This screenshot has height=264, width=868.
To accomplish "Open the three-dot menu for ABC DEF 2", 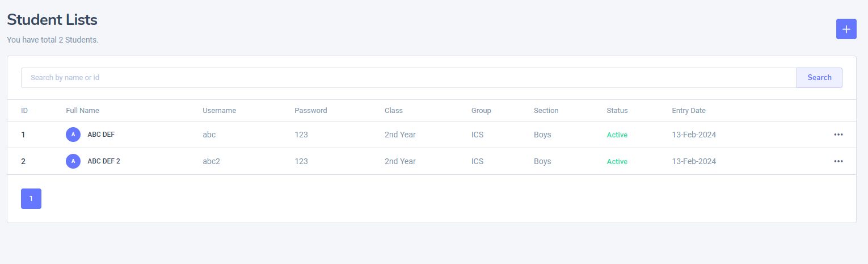I will tap(838, 161).
